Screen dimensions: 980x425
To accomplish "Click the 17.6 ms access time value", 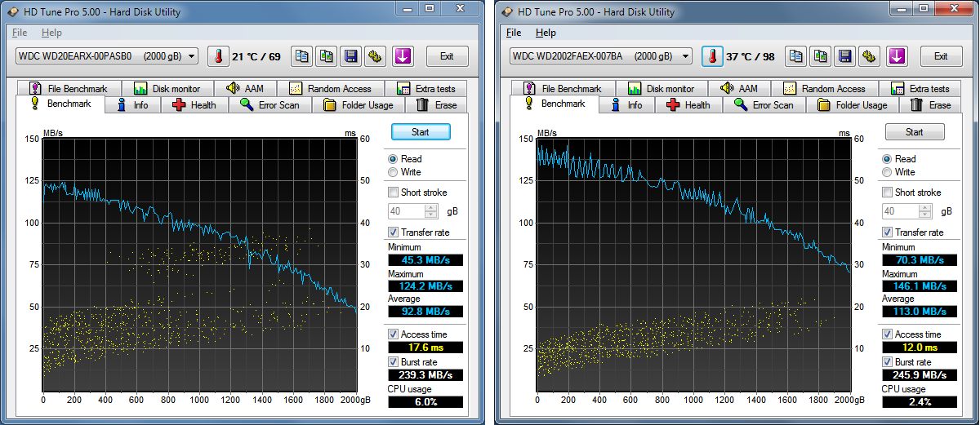I will (425, 348).
